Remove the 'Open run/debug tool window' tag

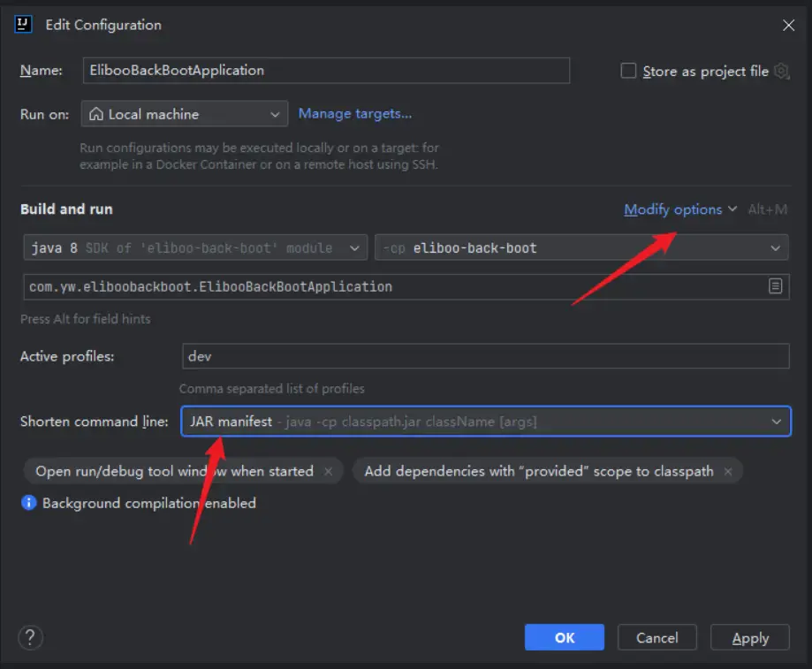coord(328,472)
